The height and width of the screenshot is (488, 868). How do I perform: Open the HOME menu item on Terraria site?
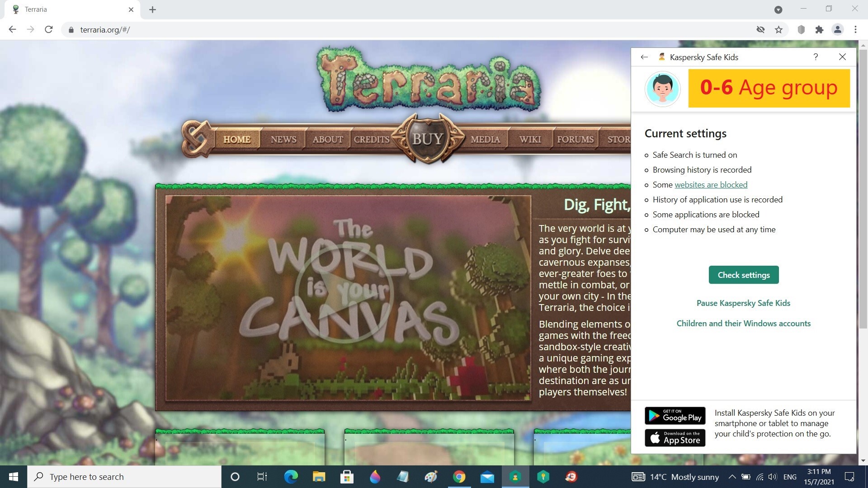(236, 139)
